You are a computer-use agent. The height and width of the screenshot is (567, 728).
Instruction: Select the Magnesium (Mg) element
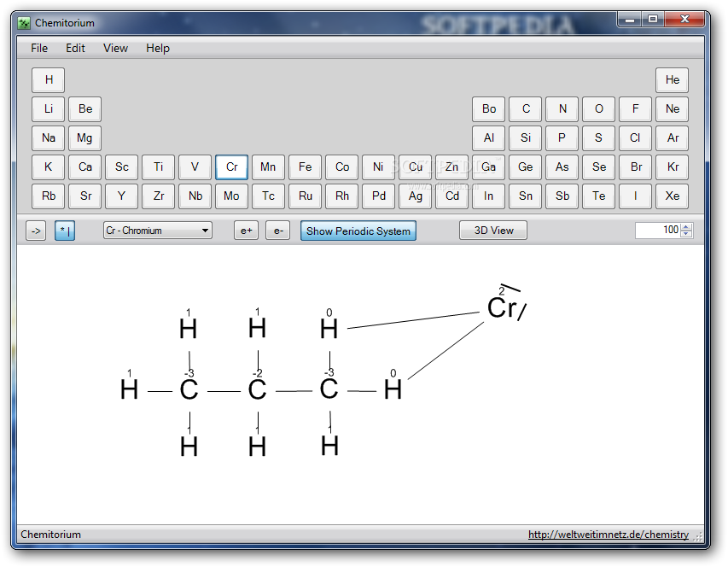click(x=85, y=138)
